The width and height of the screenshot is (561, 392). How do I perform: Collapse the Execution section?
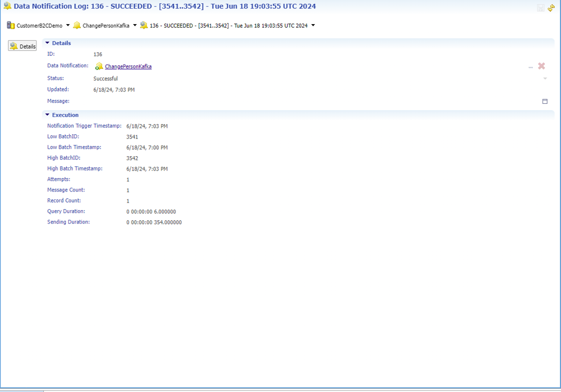coord(47,115)
